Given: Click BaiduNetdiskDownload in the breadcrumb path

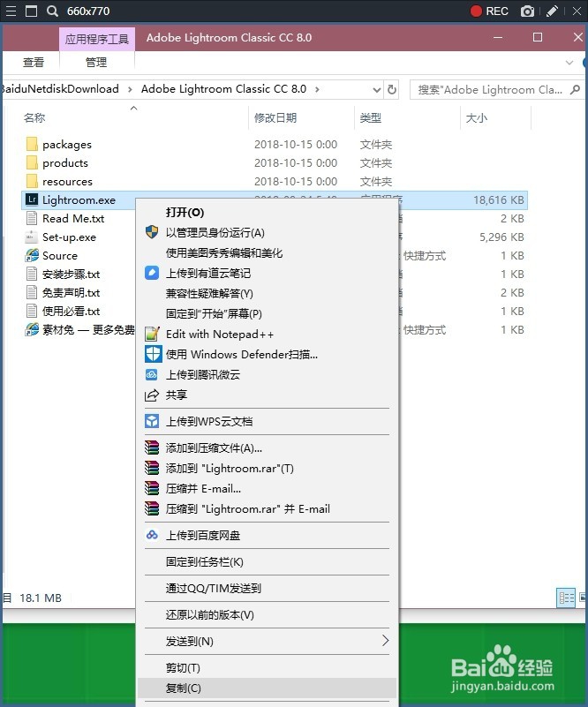Looking at the screenshot, I should click(x=60, y=89).
